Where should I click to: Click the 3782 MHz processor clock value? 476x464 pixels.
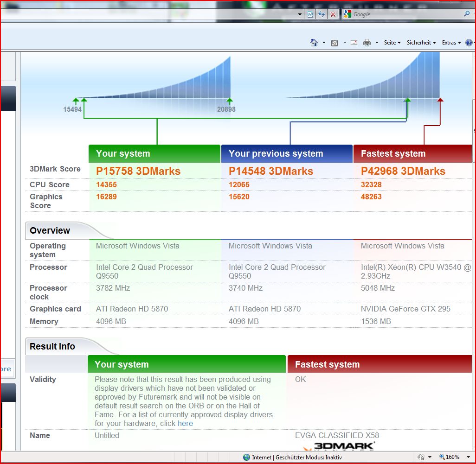pos(113,288)
